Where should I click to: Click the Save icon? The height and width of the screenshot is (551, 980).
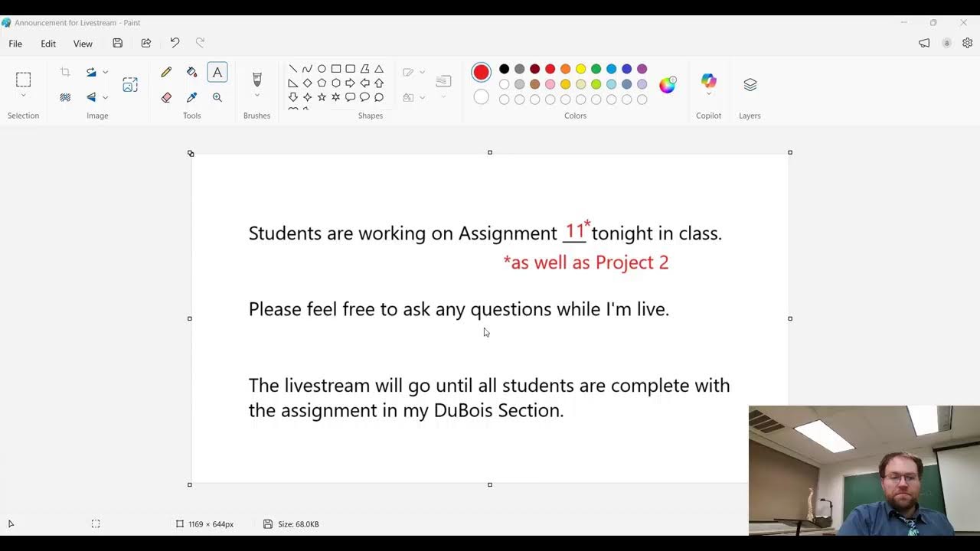(x=117, y=43)
